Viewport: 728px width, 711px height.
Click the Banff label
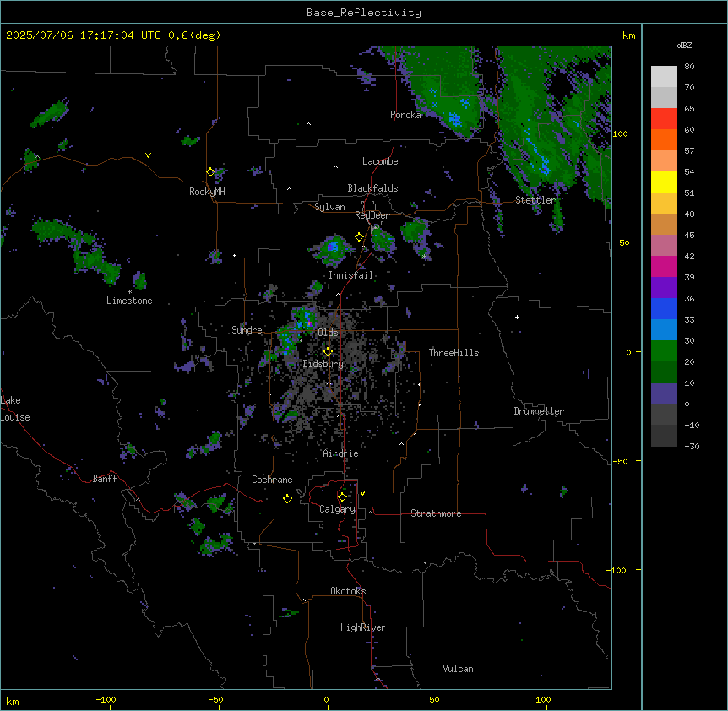(105, 479)
